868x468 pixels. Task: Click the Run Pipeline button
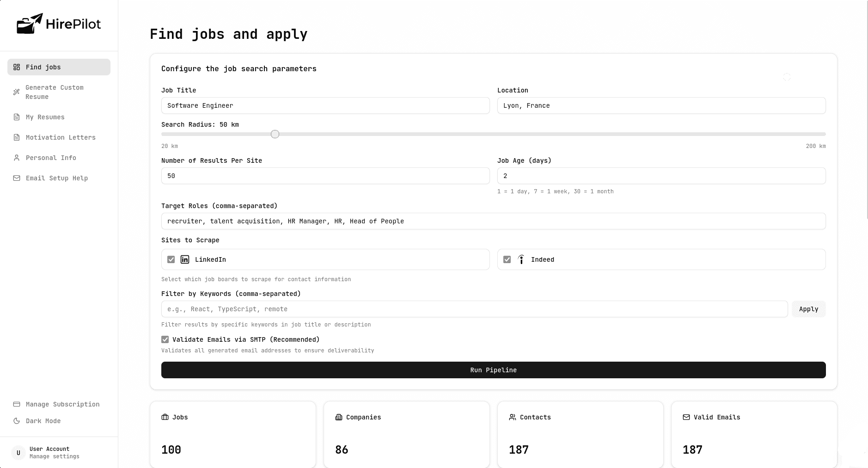coord(493,370)
